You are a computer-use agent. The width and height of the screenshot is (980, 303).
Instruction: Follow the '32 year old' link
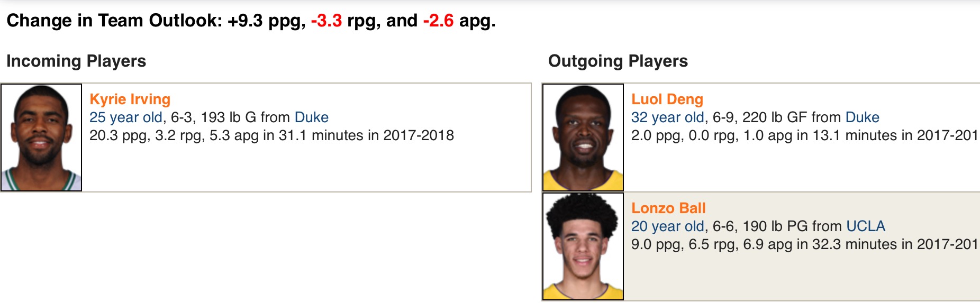point(667,117)
